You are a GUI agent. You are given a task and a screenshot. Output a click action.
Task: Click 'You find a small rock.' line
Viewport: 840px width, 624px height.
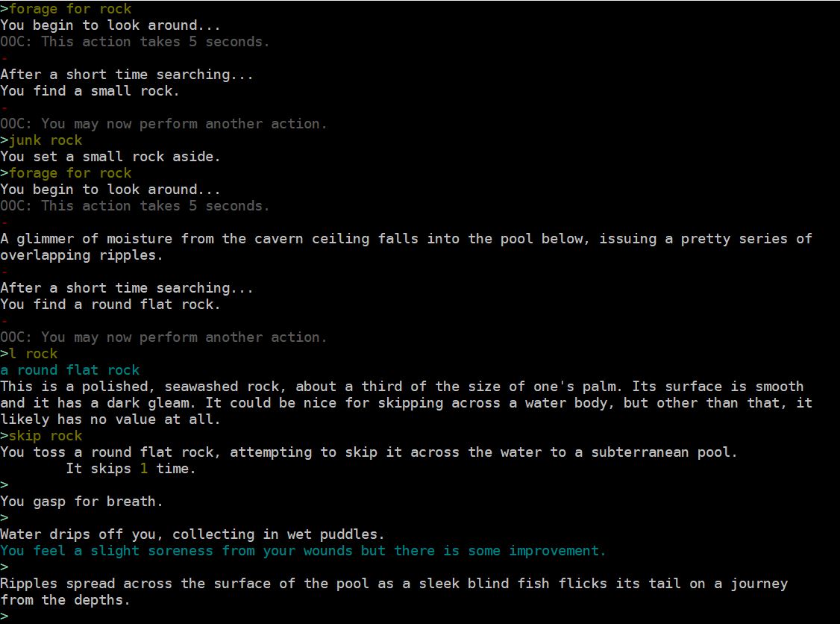coord(90,91)
